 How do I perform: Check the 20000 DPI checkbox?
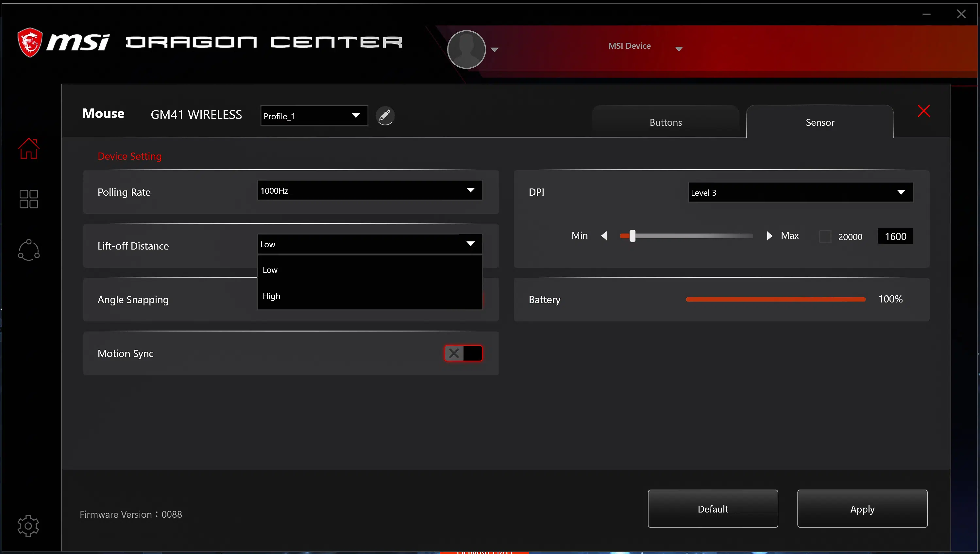[x=825, y=236]
